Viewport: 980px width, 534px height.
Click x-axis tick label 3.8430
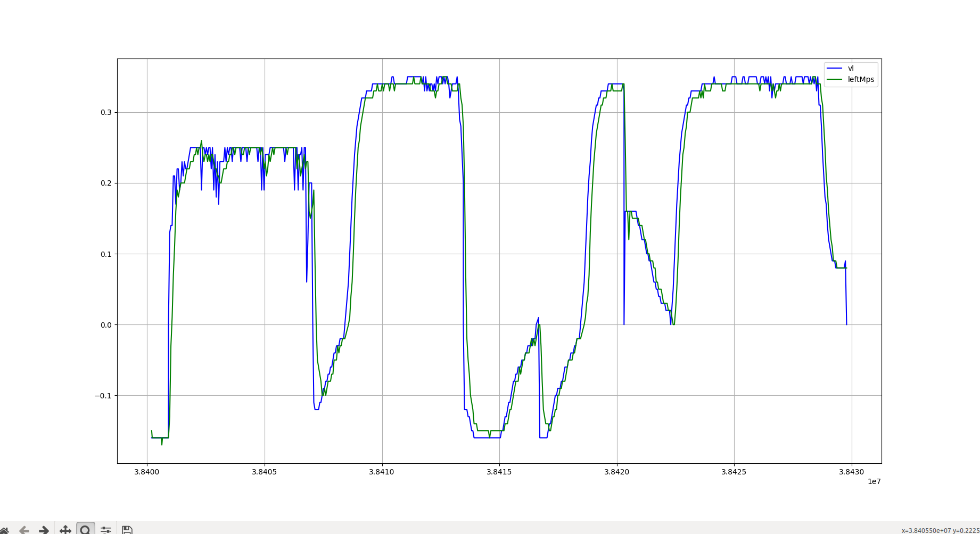coord(852,472)
